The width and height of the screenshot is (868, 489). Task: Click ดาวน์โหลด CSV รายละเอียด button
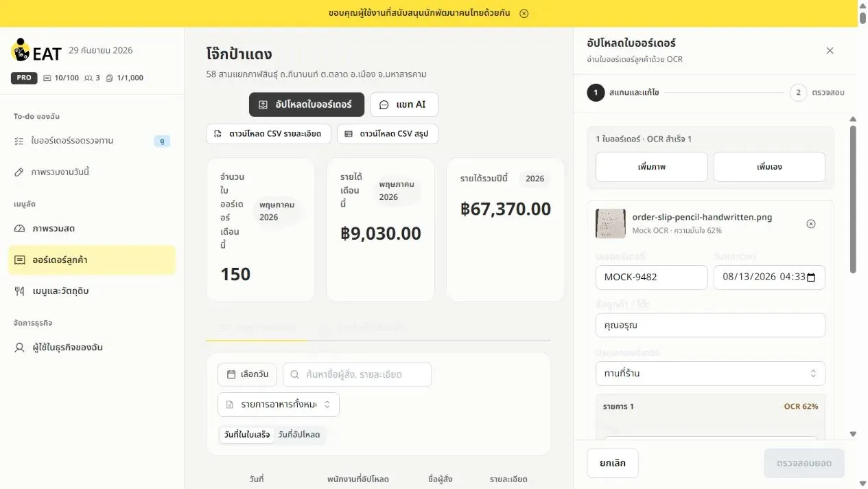pos(268,134)
